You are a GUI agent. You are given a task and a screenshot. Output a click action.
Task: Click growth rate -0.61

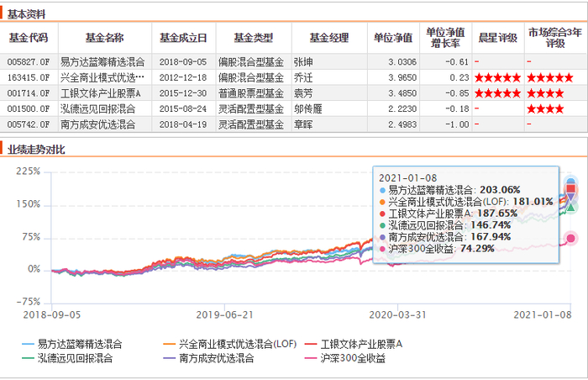point(457,62)
